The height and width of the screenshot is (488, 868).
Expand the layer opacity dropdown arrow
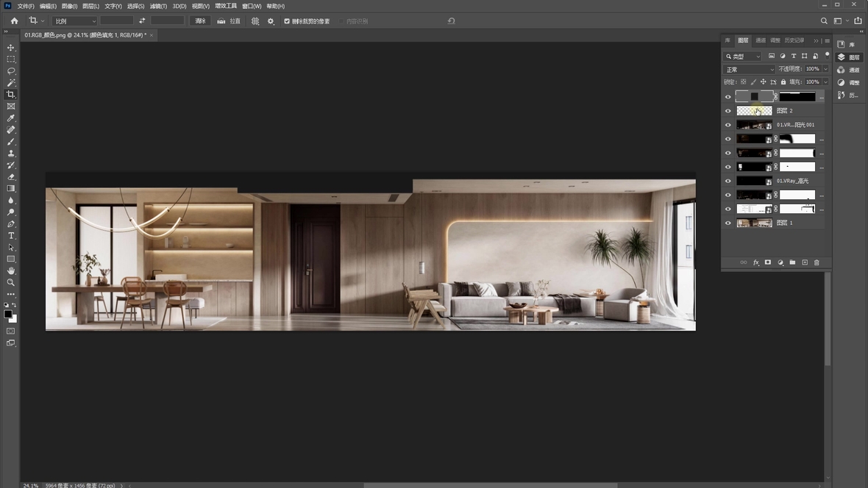pos(825,69)
